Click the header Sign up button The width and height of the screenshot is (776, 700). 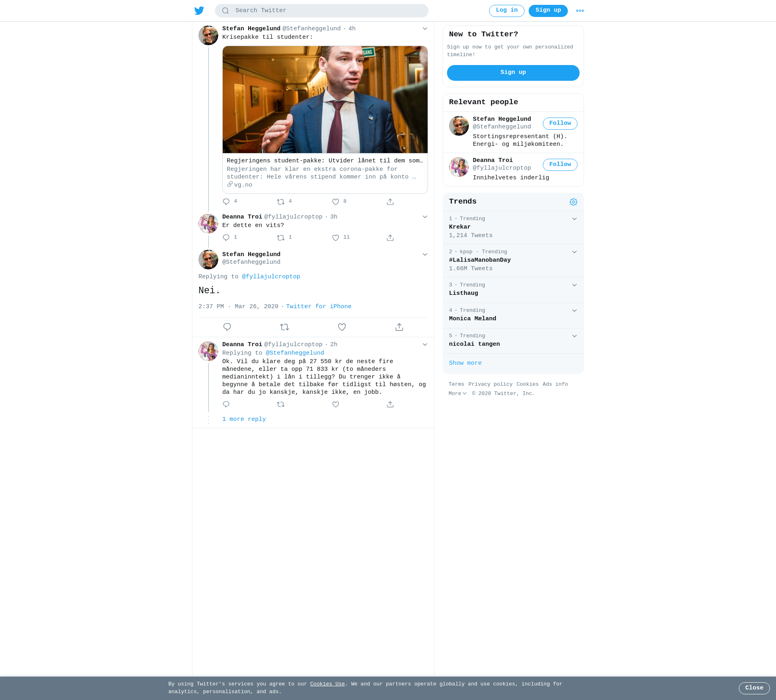point(548,11)
